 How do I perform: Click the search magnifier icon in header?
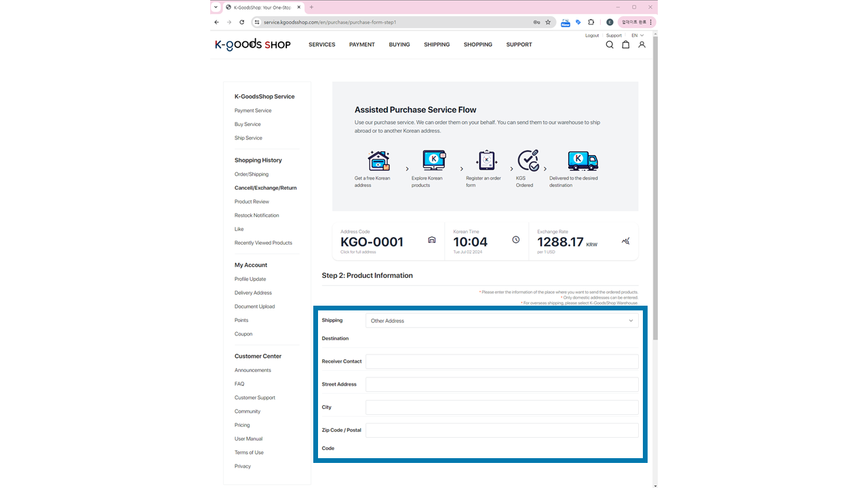point(609,45)
